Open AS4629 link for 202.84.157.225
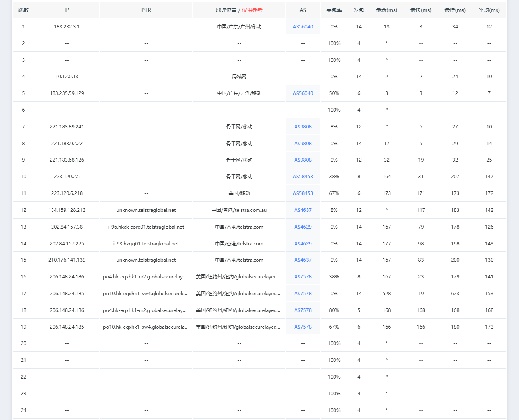The image size is (519, 420). tap(303, 244)
